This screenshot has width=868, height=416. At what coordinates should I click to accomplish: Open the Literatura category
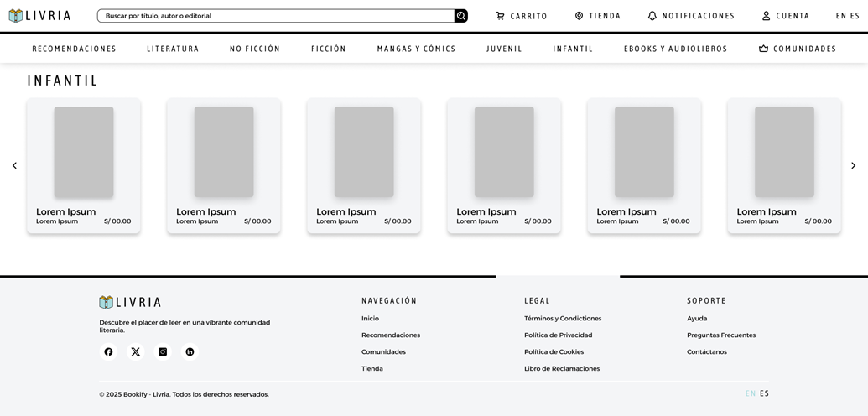[x=173, y=49]
